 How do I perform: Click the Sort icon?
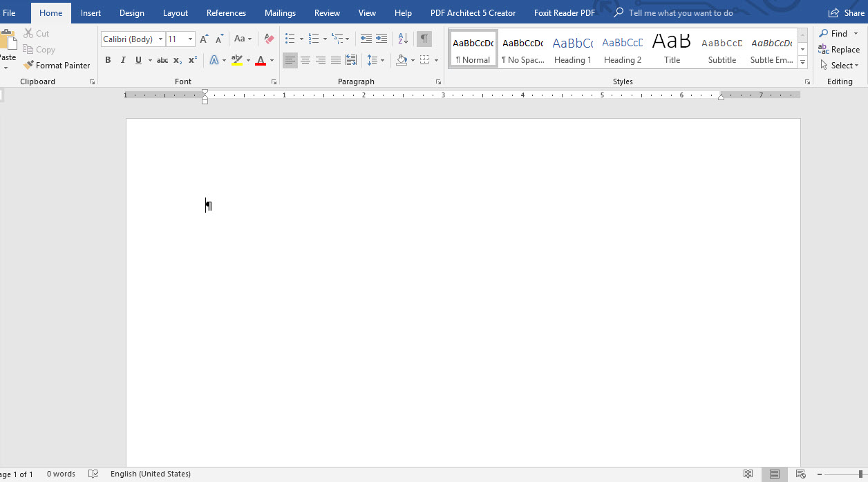pyautogui.click(x=403, y=39)
